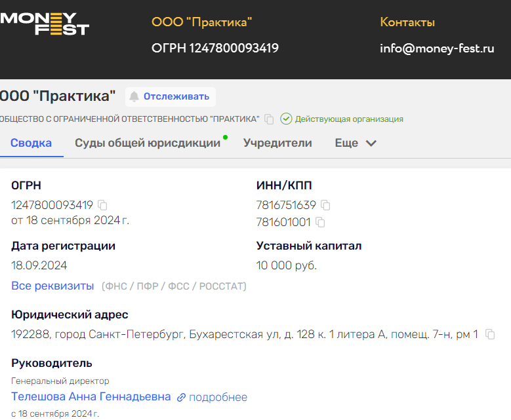The image size is (511, 420).
Task: Copy the full organization name
Action: (x=269, y=119)
